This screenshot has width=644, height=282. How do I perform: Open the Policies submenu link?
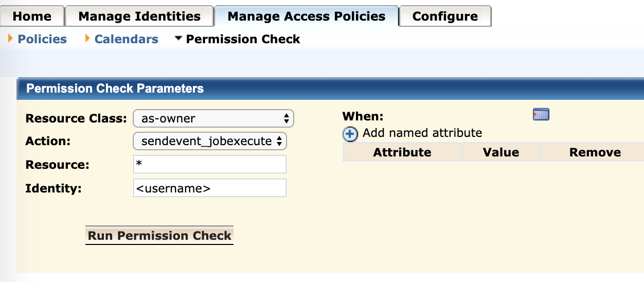coord(42,39)
